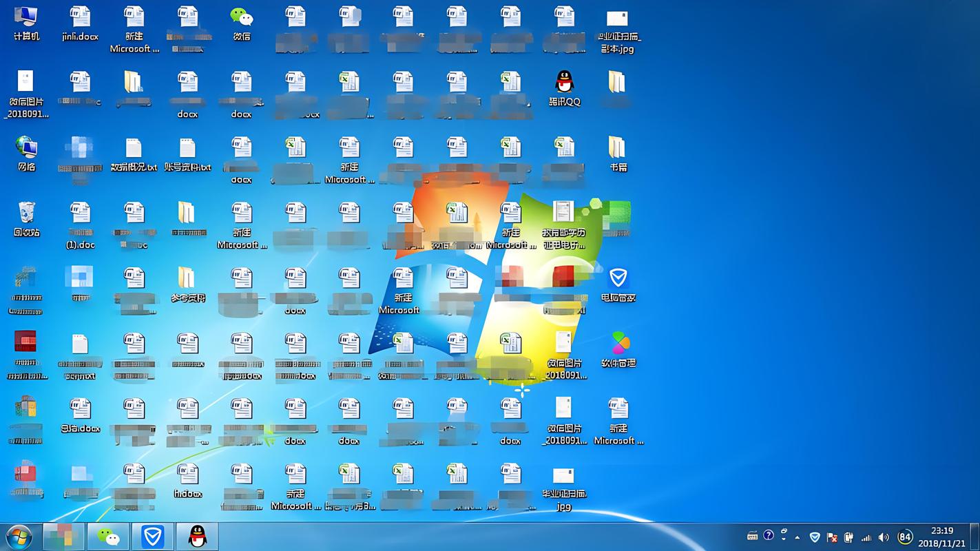Viewport: 980px width, 551px height.
Task: Open the 软件管理 software manager icon
Action: (x=618, y=342)
